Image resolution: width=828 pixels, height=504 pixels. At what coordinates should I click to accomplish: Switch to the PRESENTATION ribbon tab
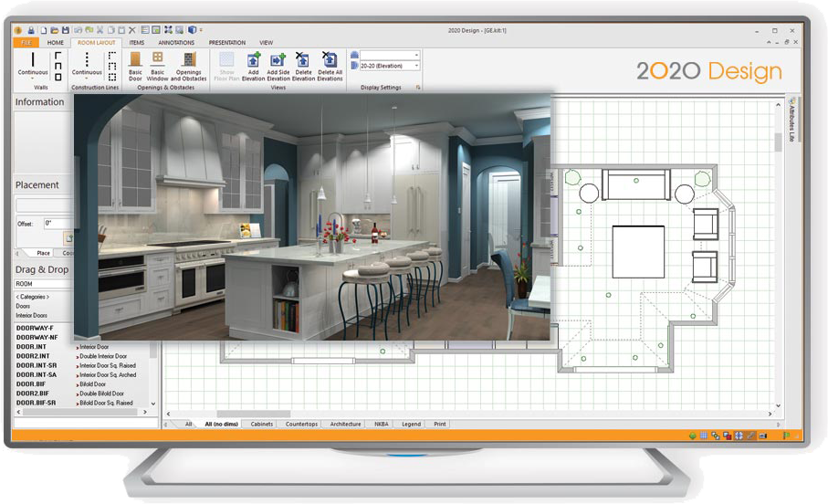click(x=227, y=43)
